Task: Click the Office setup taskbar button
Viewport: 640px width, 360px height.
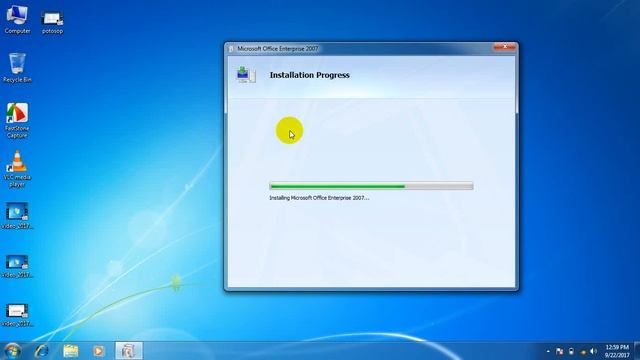Action: 129,351
